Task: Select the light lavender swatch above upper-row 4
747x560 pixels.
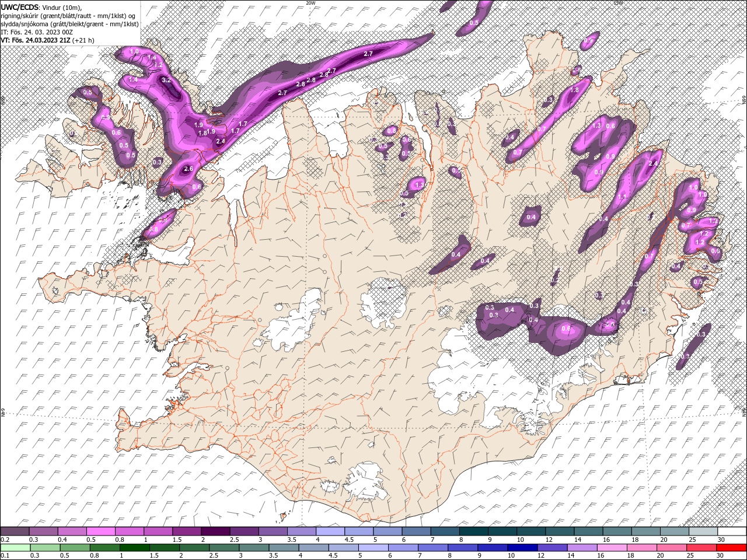Action: pos(330,531)
